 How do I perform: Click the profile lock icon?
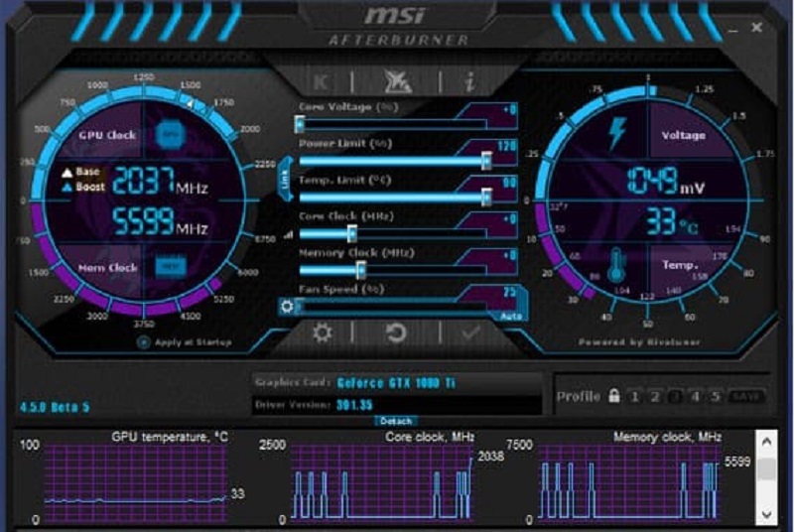click(x=614, y=397)
